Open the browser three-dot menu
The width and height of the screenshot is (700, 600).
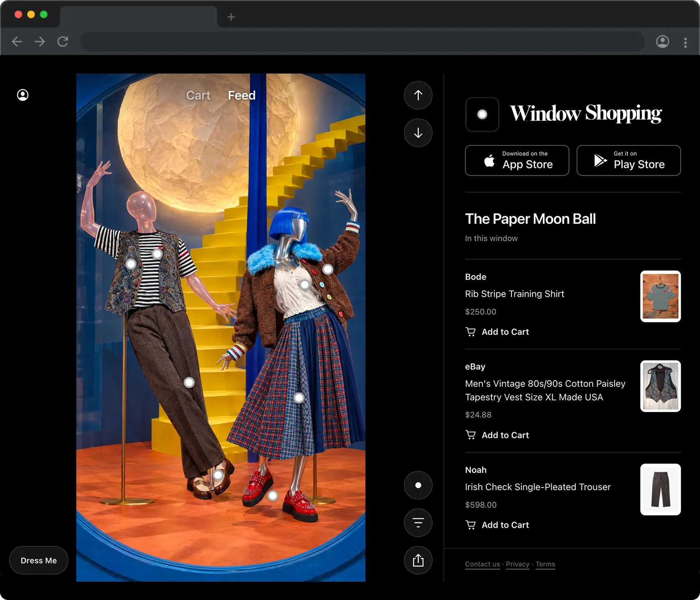point(685,43)
